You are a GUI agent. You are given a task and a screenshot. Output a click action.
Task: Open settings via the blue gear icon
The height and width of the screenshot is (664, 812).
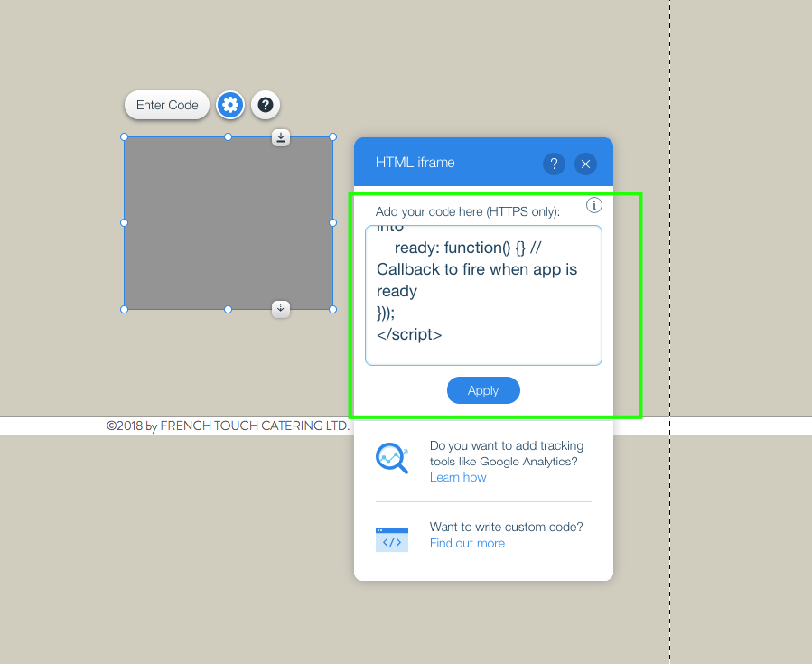pyautogui.click(x=230, y=105)
